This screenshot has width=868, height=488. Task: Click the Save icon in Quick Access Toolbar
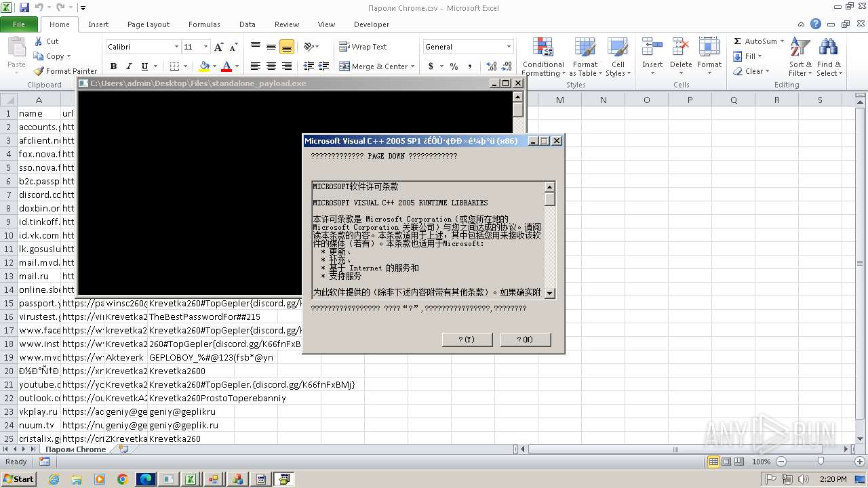tap(24, 8)
